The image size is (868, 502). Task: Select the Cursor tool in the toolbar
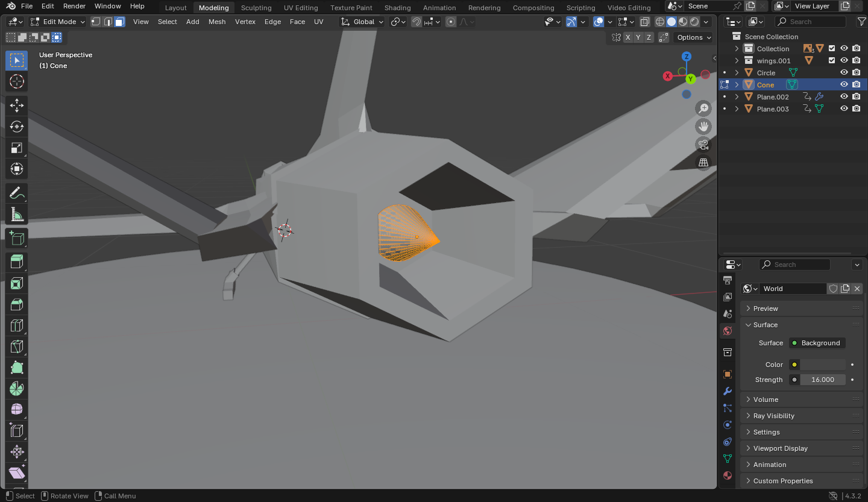[17, 82]
